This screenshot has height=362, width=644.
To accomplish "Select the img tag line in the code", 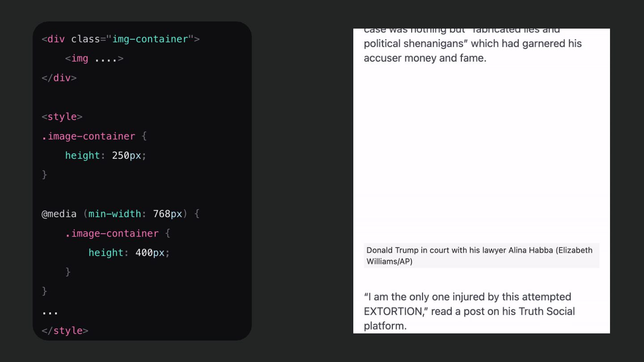I will click(x=94, y=59).
